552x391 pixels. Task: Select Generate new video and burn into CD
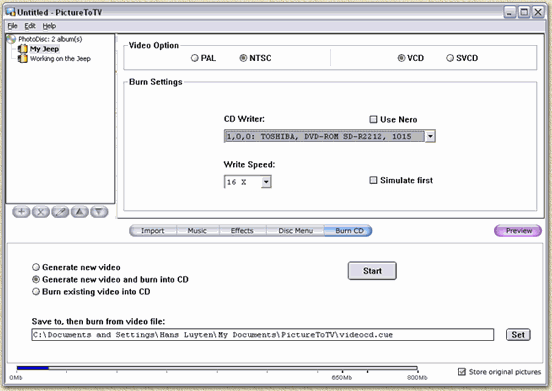[36, 279]
